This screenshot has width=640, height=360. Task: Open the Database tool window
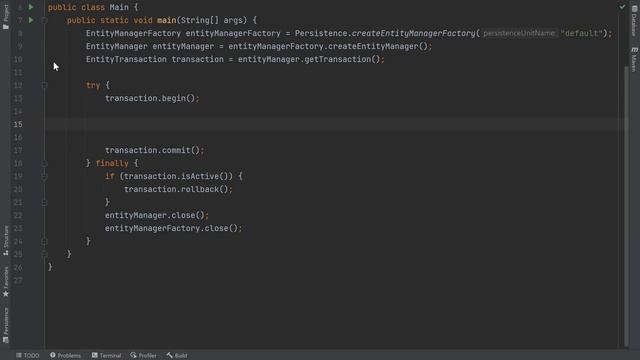[x=634, y=20]
